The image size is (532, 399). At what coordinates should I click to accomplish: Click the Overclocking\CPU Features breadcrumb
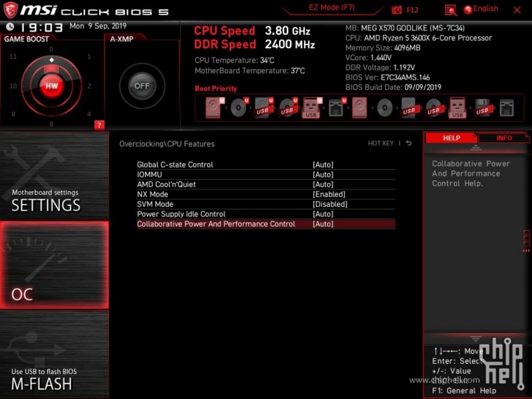(167, 144)
